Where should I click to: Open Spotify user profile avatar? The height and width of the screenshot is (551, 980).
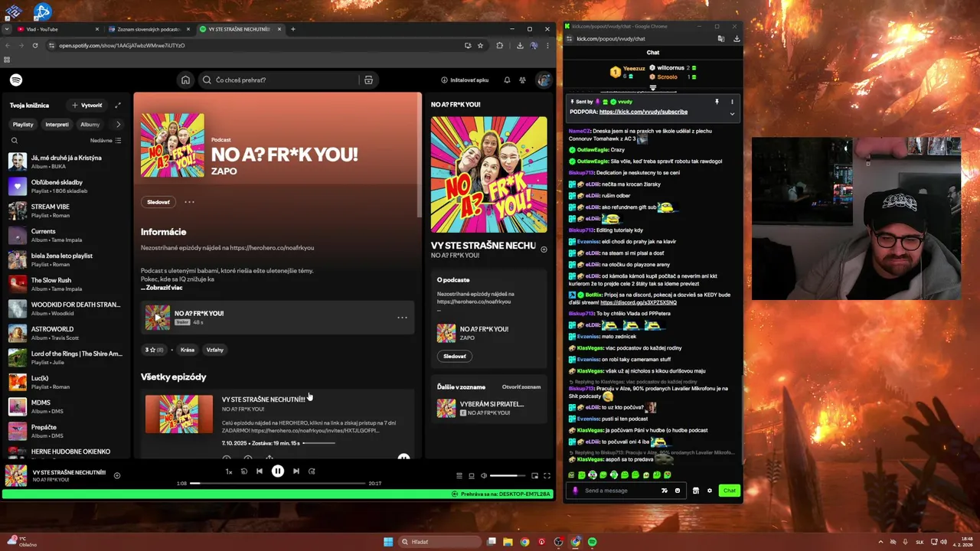[x=544, y=80]
